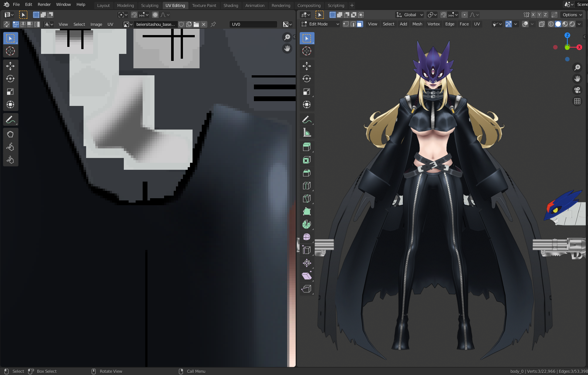This screenshot has height=375, width=588.
Task: Open the UV sticky selection mode dropdown
Action: click(x=49, y=24)
